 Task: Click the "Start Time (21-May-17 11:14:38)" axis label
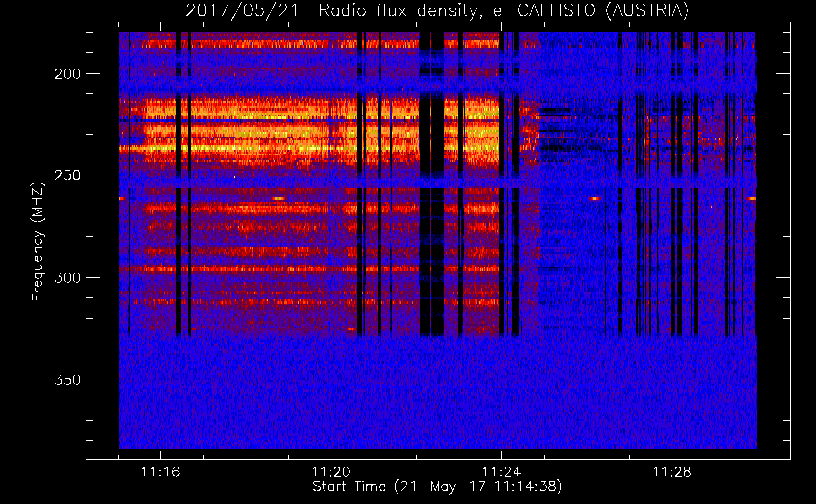pos(437,487)
